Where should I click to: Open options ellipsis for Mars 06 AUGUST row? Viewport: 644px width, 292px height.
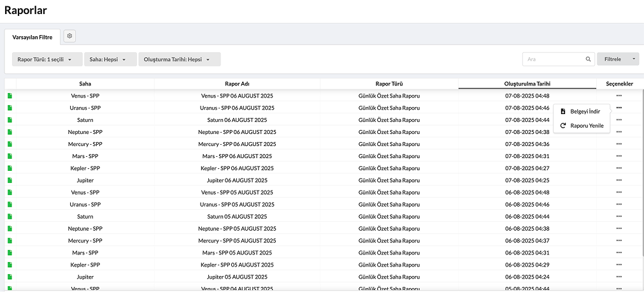[x=619, y=156]
